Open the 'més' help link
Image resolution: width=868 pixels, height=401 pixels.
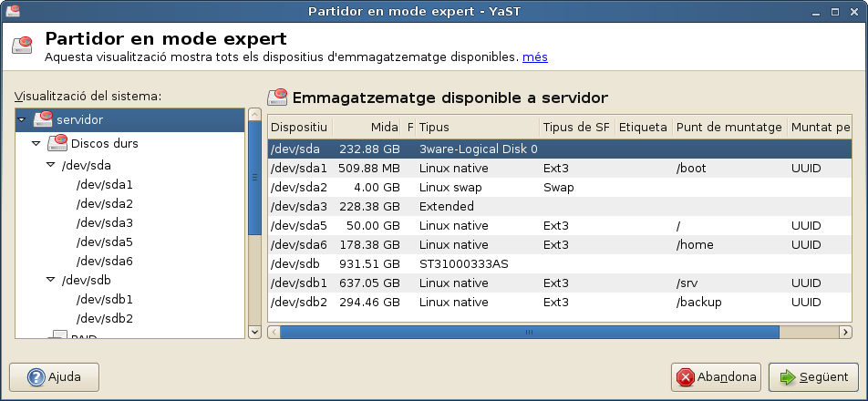click(534, 57)
